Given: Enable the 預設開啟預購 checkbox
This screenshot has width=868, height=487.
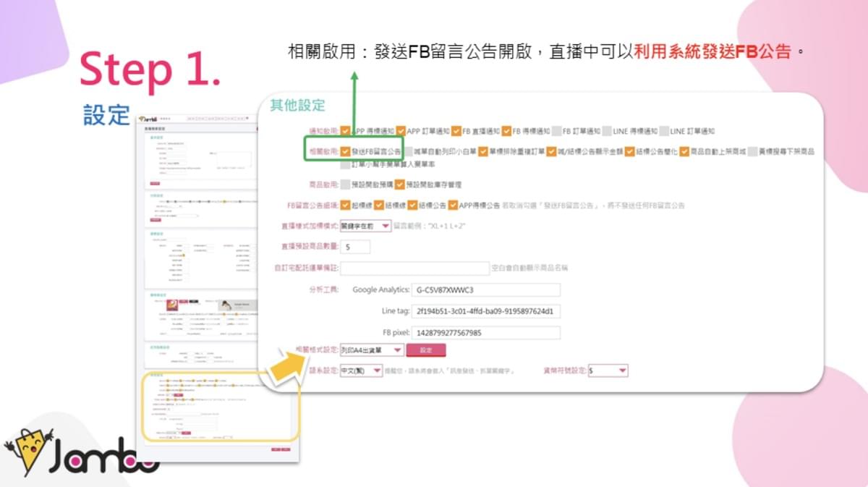Looking at the screenshot, I should click(346, 185).
